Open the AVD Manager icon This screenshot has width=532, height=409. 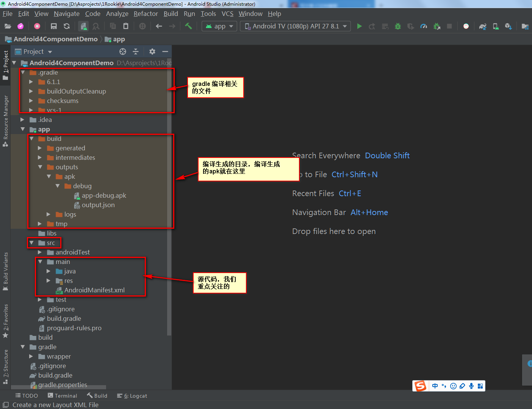point(496,26)
